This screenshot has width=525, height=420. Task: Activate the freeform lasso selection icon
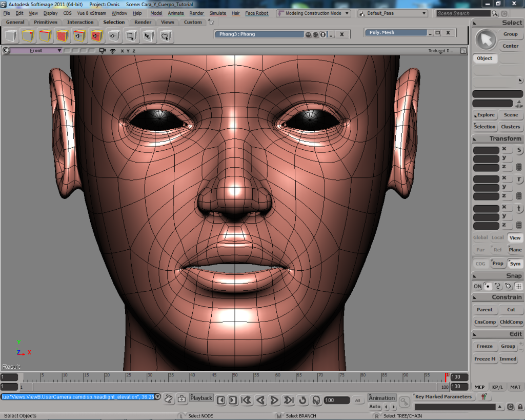tap(165, 36)
